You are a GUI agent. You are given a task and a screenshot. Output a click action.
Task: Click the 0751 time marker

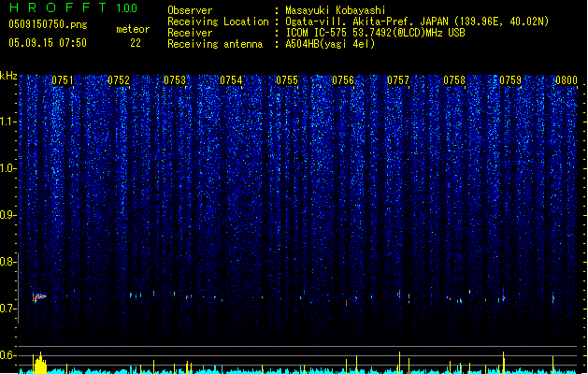tap(63, 80)
